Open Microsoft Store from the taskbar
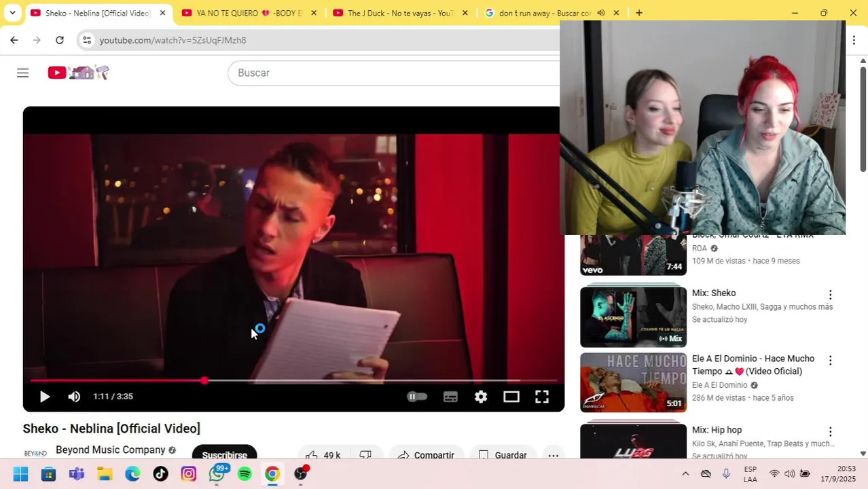 (48, 474)
